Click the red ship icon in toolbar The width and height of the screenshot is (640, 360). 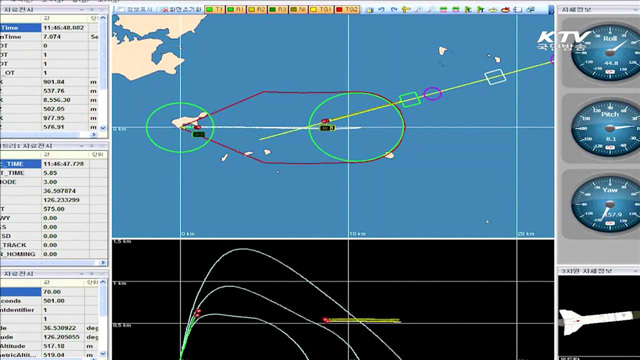point(505,9)
